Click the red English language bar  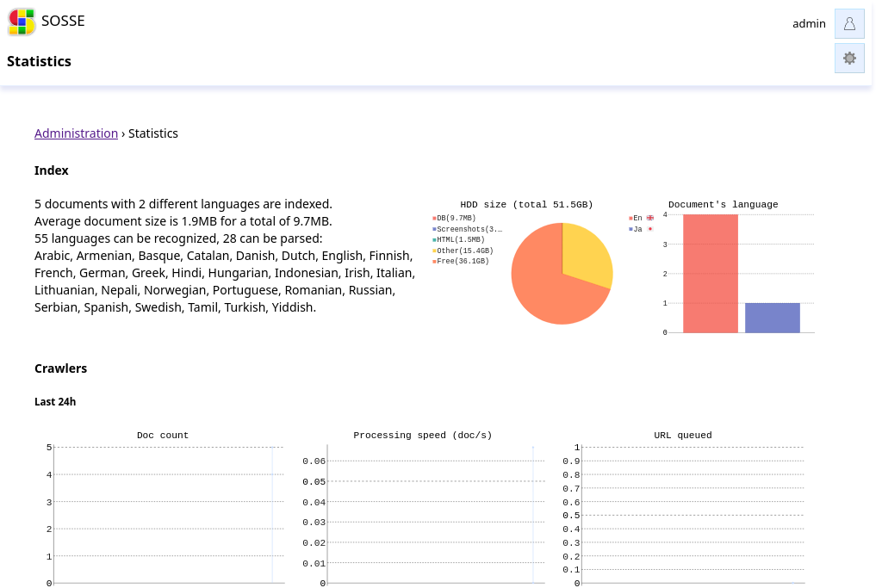pyautogui.click(x=711, y=274)
